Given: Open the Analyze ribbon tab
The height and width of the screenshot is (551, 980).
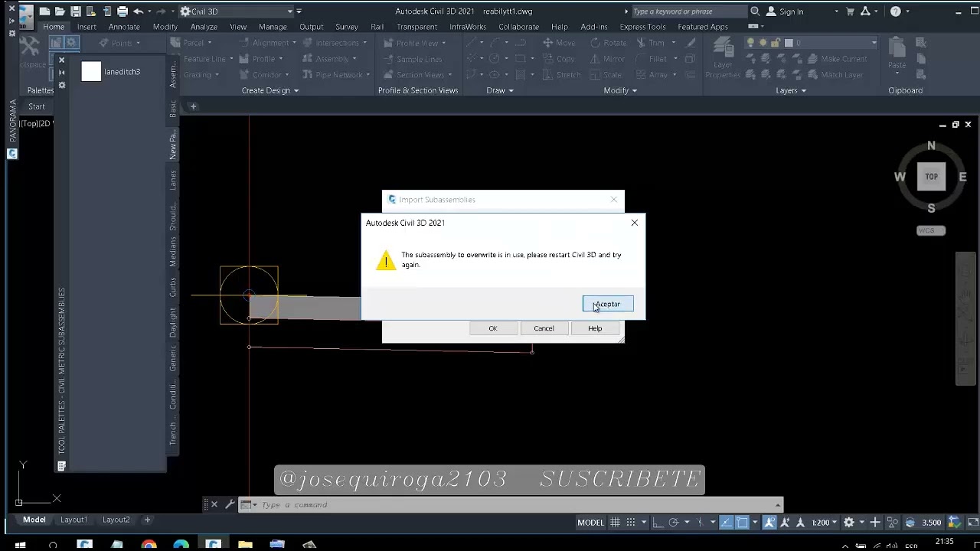Looking at the screenshot, I should pyautogui.click(x=204, y=27).
